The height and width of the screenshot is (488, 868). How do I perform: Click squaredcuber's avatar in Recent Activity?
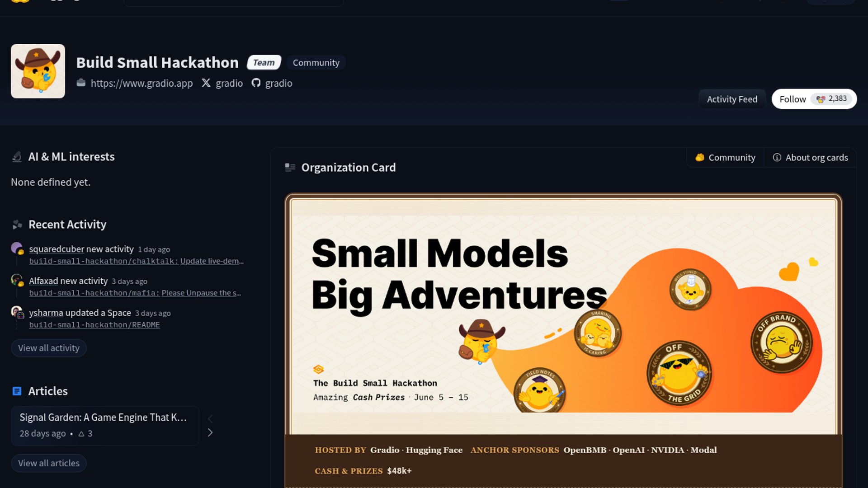point(17,248)
